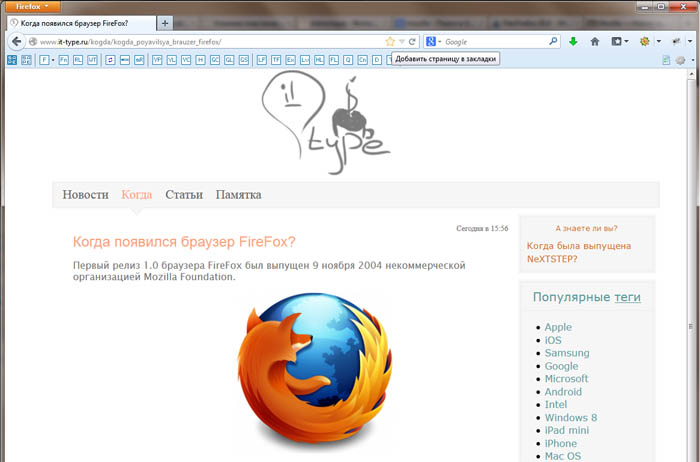This screenshot has height=462, width=700.
Task: Open the Android tag link
Action: coord(563,392)
